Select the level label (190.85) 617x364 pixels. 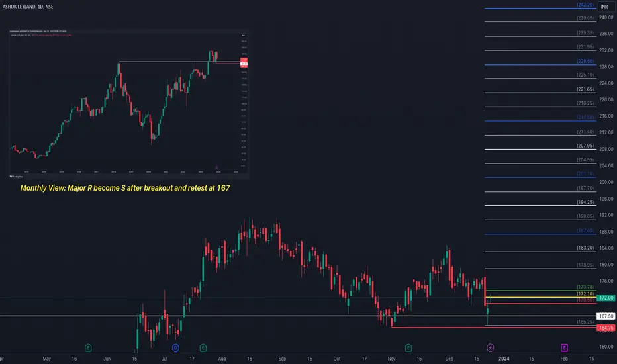(x=585, y=216)
